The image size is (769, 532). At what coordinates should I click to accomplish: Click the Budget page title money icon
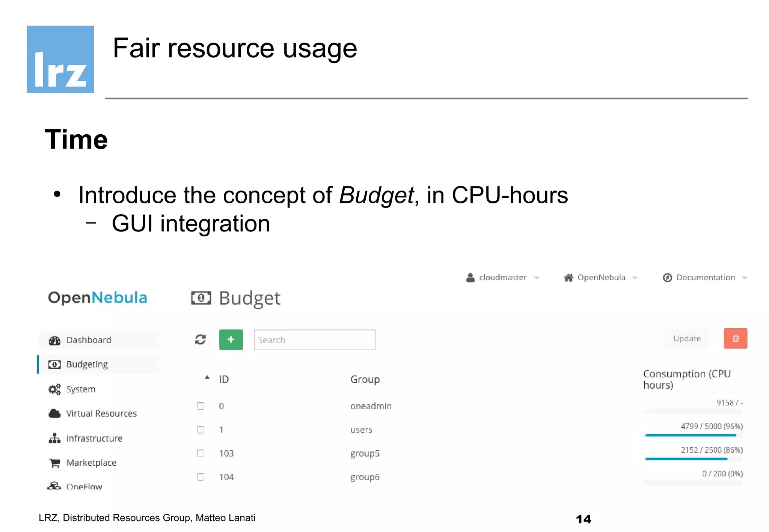click(x=201, y=298)
